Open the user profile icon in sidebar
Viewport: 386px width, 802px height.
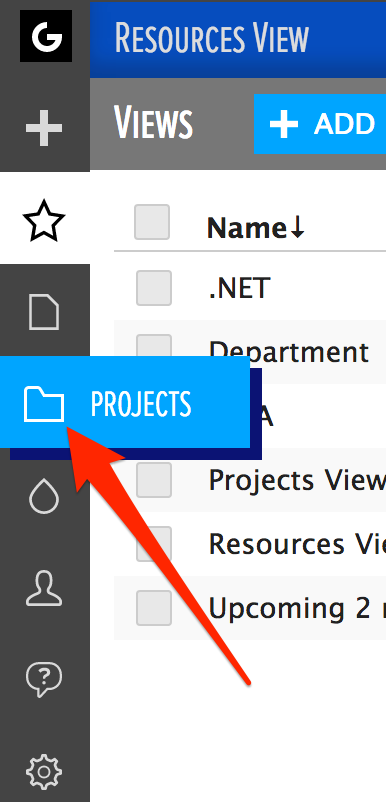click(44, 588)
